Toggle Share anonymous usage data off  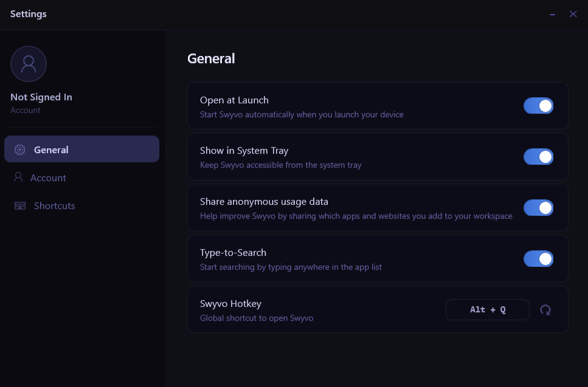coord(539,208)
